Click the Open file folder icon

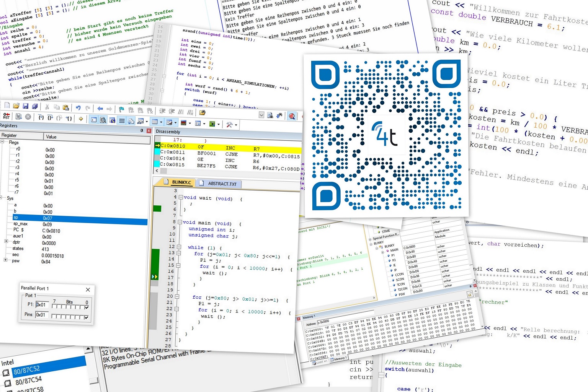click(x=16, y=106)
